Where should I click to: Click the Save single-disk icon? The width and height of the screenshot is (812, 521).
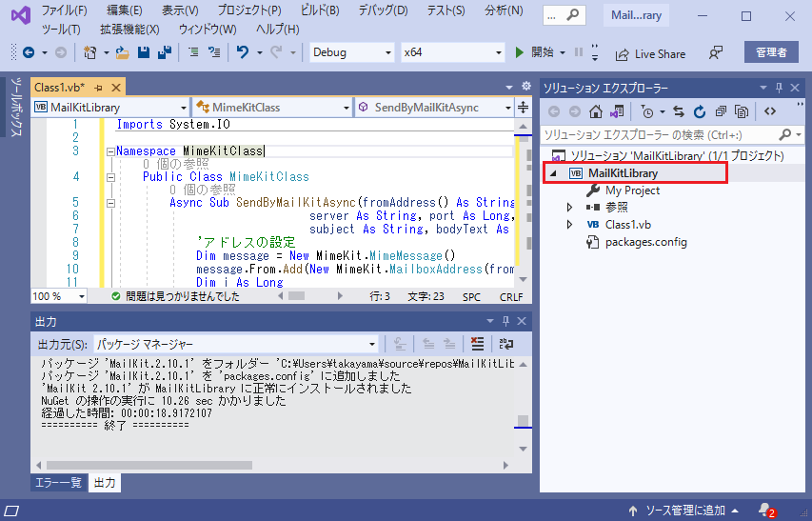pos(144,52)
